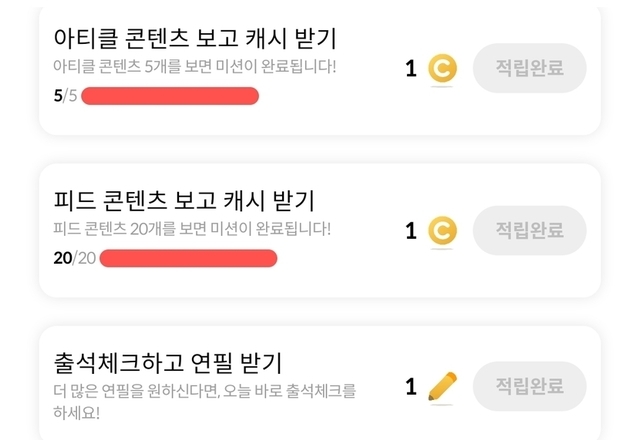Tap the 5/5 progress counter
Viewport: 640px width, 440px height.
click(x=63, y=96)
